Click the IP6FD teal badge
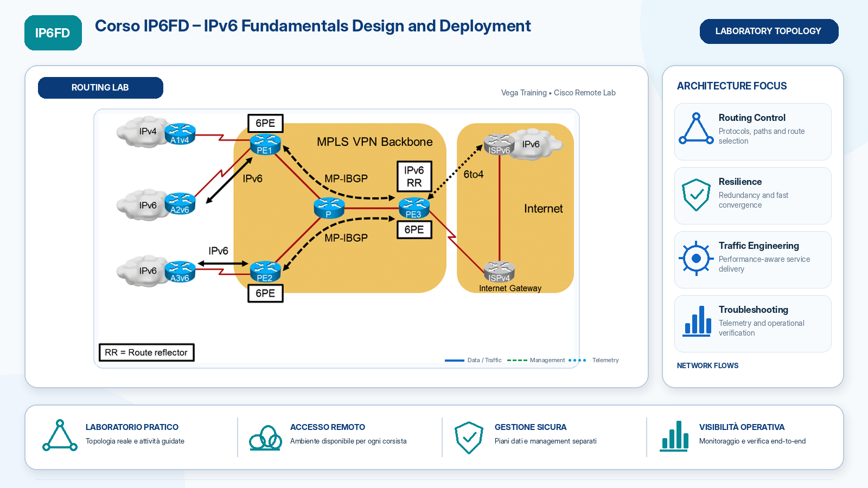Viewport: 868px width, 488px height. 53,33
